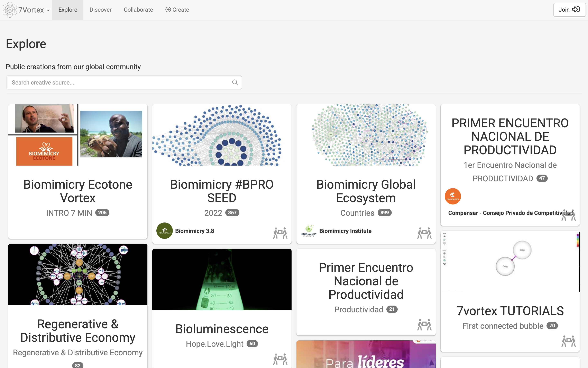Click the Countries subtitle text
The height and width of the screenshot is (368, 588).
pos(357,213)
